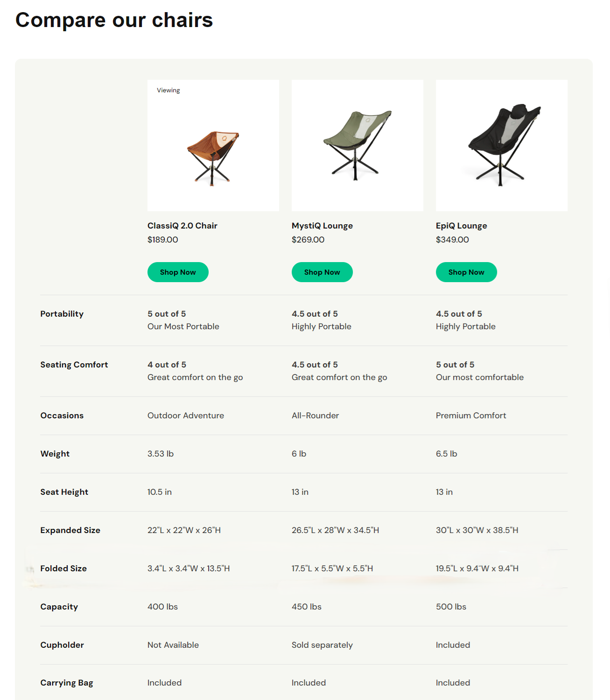Image resolution: width=610 pixels, height=700 pixels.
Task: Select the ClassiQ 2.0 Chair title link
Action: (x=182, y=226)
